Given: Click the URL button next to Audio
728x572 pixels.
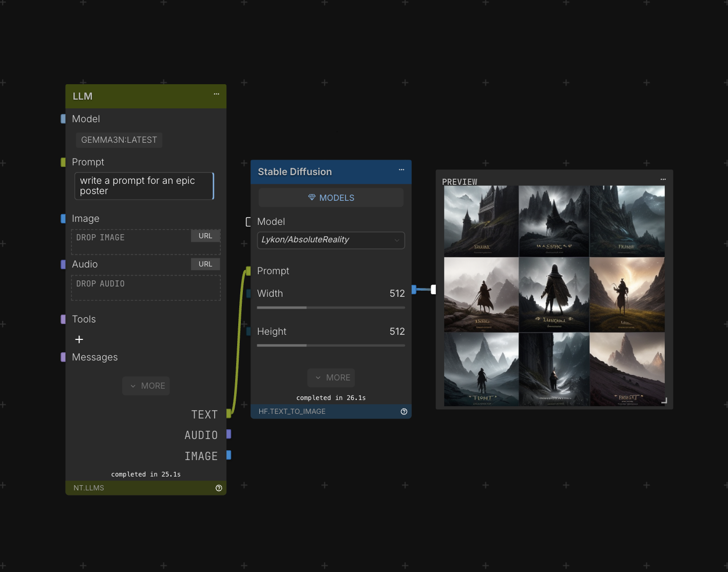Looking at the screenshot, I should tap(205, 264).
